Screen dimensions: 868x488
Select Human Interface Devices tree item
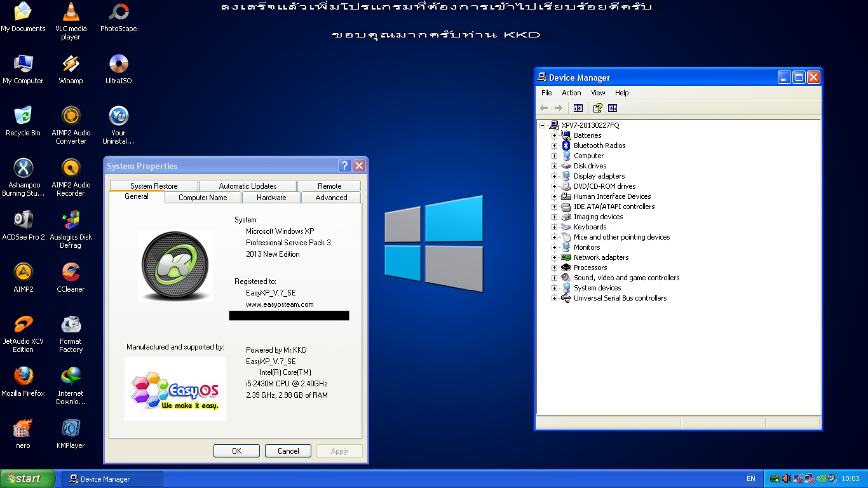[612, 196]
